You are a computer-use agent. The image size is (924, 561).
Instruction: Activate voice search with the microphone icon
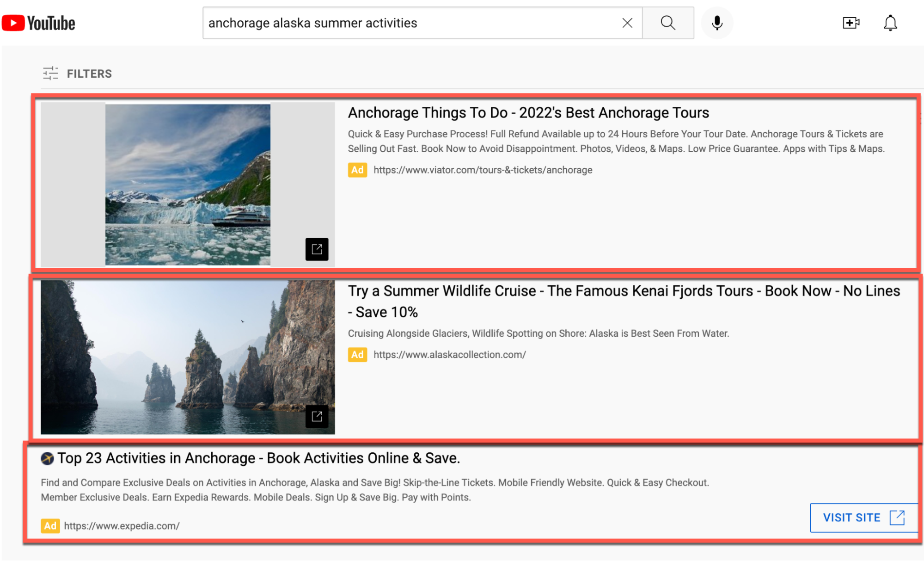coord(717,22)
